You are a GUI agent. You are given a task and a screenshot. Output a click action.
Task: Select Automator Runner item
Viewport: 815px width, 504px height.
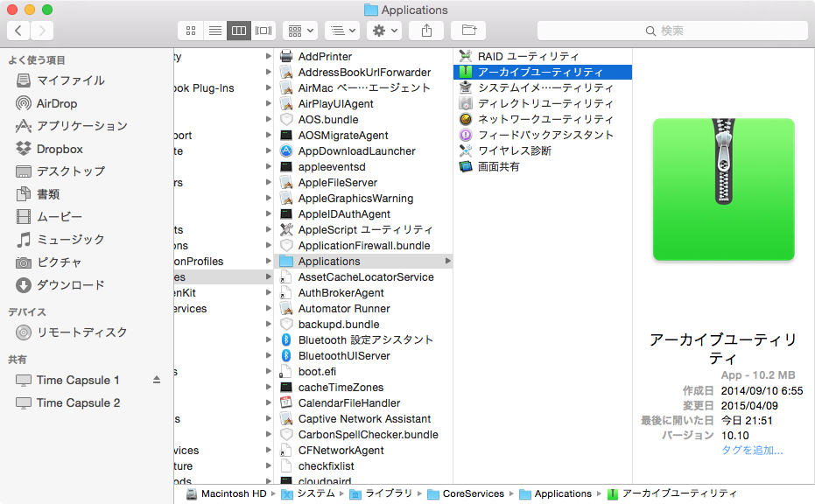click(x=363, y=309)
